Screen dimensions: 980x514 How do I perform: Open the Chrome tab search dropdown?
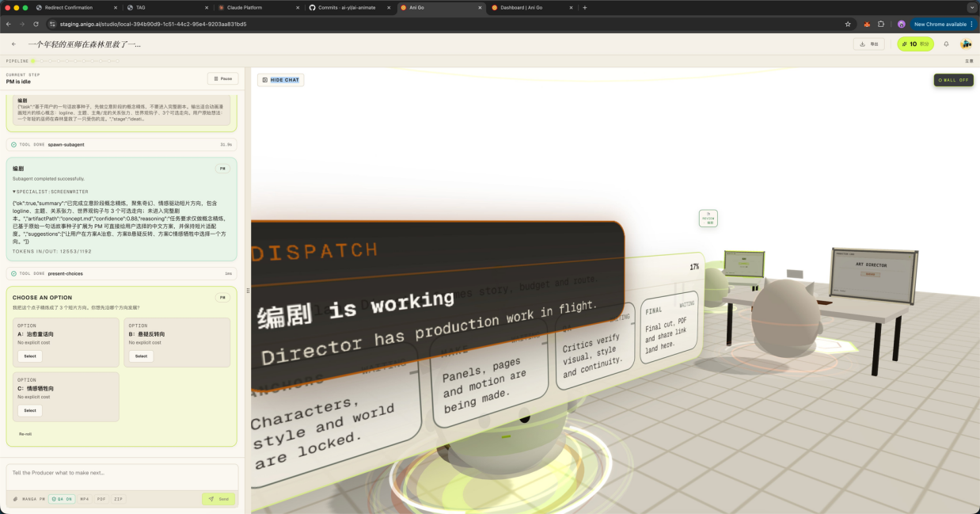[x=972, y=7]
